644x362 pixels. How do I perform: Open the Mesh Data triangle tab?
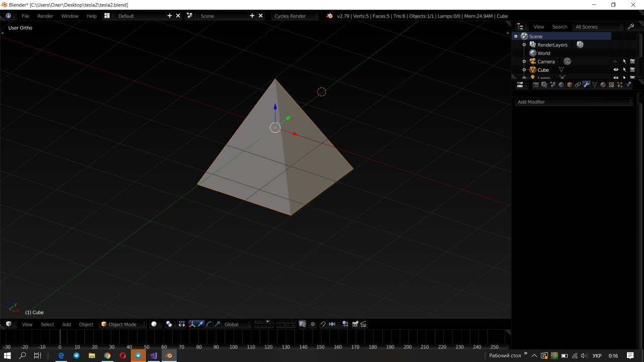click(595, 84)
